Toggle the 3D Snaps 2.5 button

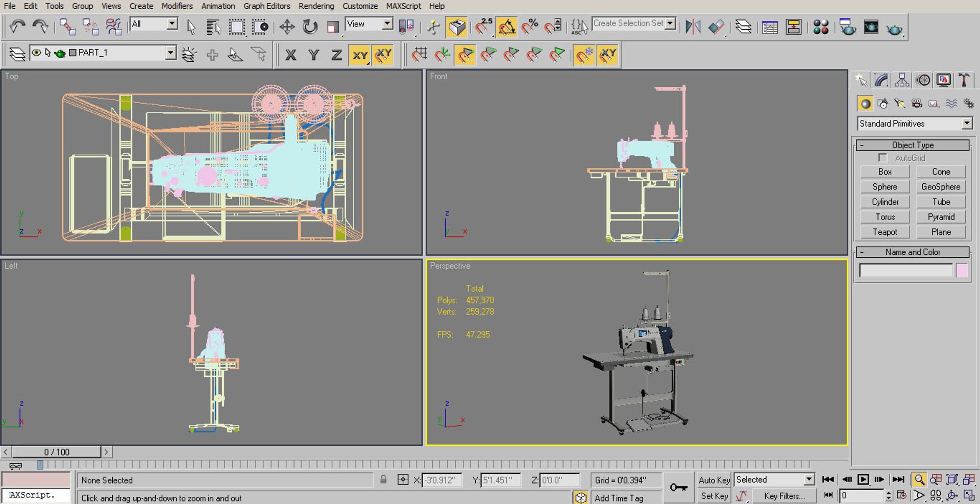pyautogui.click(x=483, y=27)
